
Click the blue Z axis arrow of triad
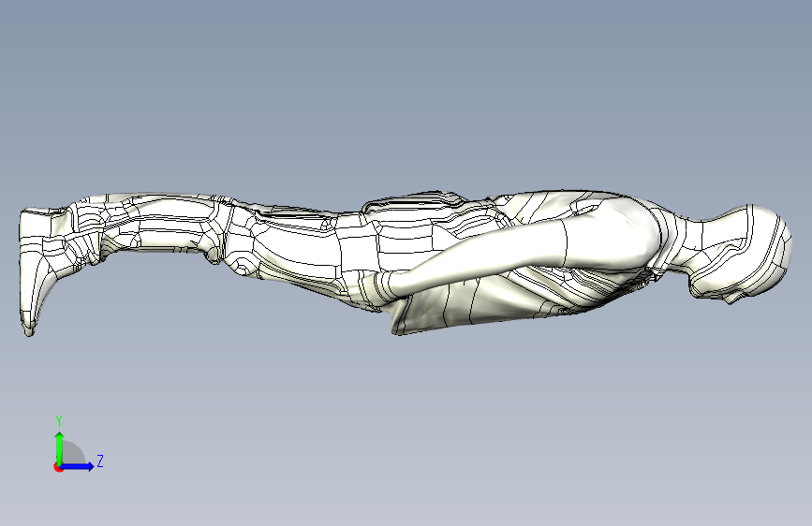click(x=78, y=466)
